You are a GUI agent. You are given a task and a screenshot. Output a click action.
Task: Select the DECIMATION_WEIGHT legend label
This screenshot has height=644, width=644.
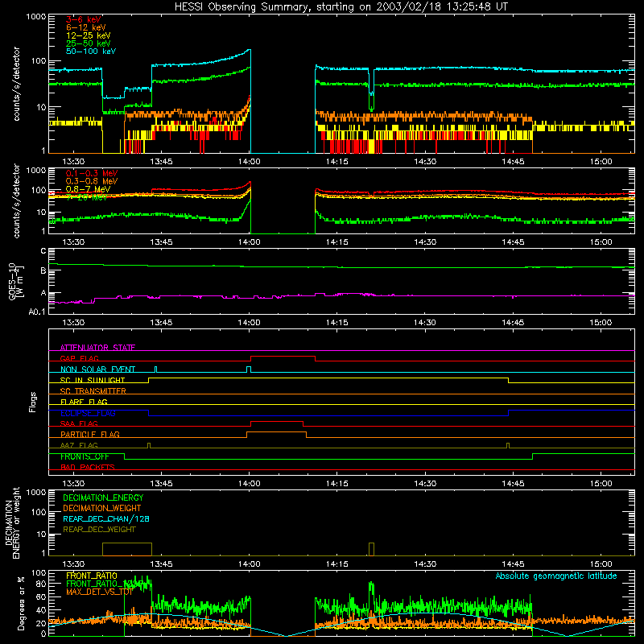coord(102,509)
